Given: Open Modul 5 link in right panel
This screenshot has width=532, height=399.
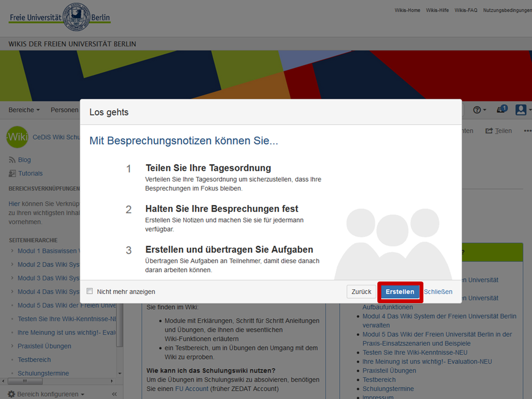Looking at the screenshot, I should [437, 339].
